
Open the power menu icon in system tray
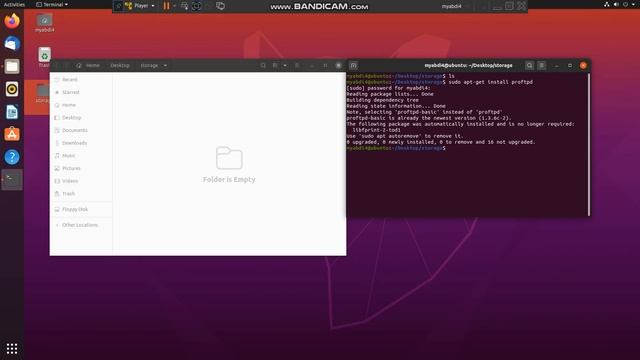coord(626,4)
